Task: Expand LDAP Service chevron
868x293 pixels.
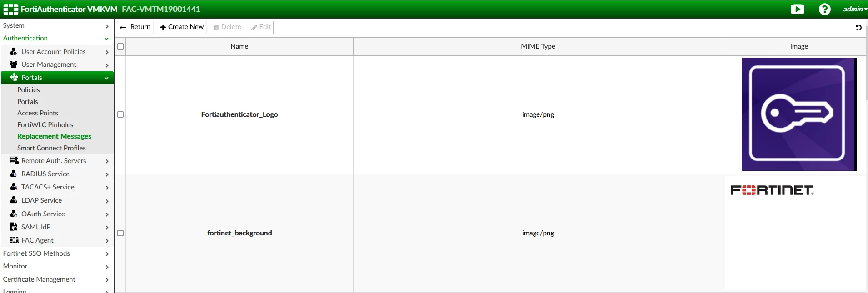Action: (107, 201)
